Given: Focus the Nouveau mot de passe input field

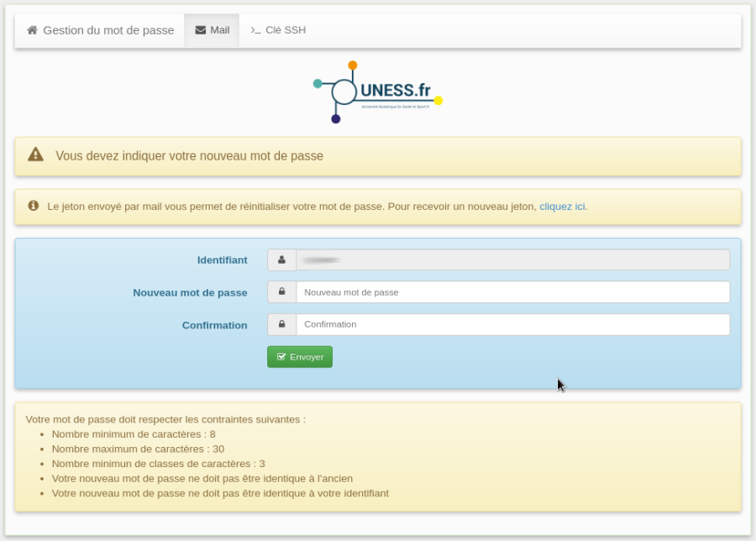Looking at the screenshot, I should 512,292.
